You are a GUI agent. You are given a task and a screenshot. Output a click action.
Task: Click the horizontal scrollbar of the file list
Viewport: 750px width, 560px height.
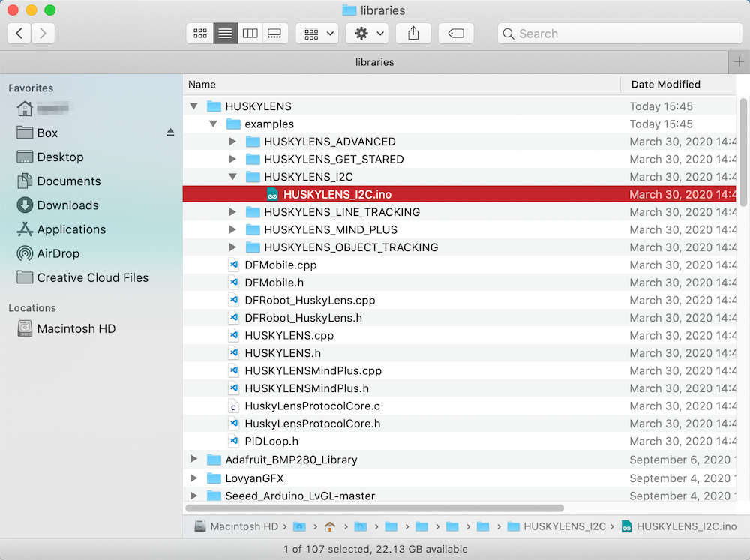pos(374,508)
